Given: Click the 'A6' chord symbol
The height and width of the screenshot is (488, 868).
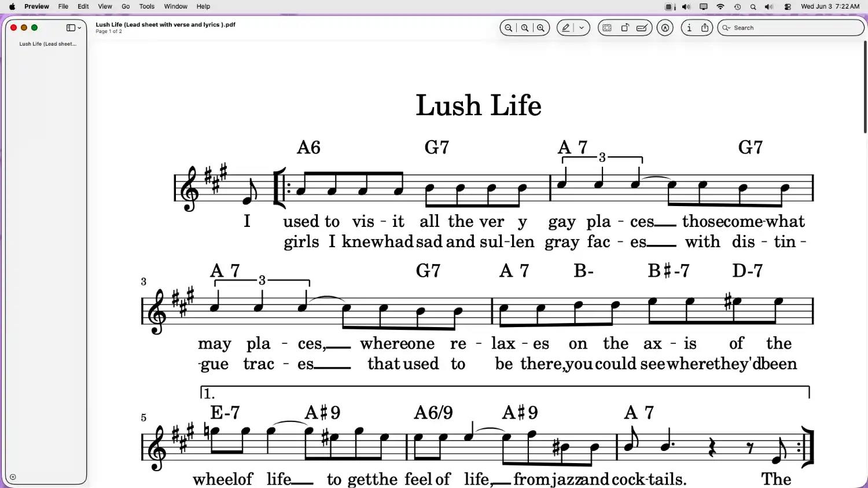Looking at the screenshot, I should point(308,148).
